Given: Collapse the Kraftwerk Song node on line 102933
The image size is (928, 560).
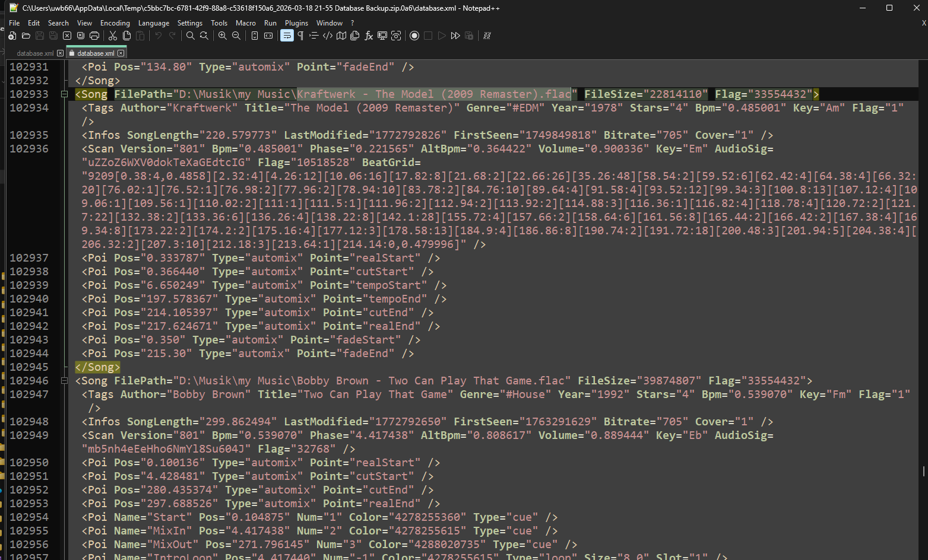Looking at the screenshot, I should [x=64, y=94].
